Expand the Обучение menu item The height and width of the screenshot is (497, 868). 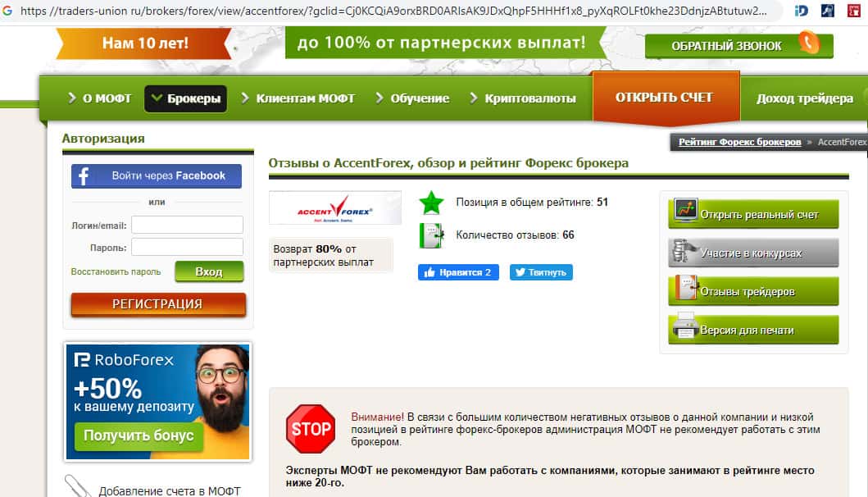point(412,98)
